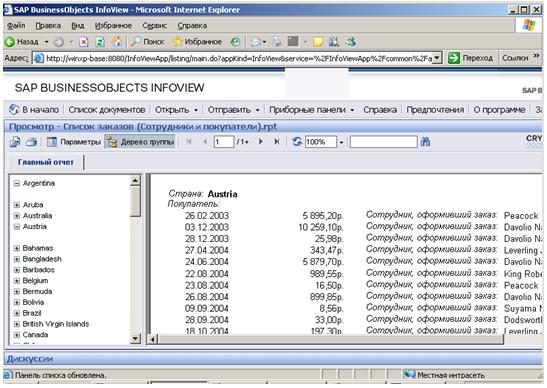Click the search text input field in viewer
The height and width of the screenshot is (388, 547).
(384, 142)
